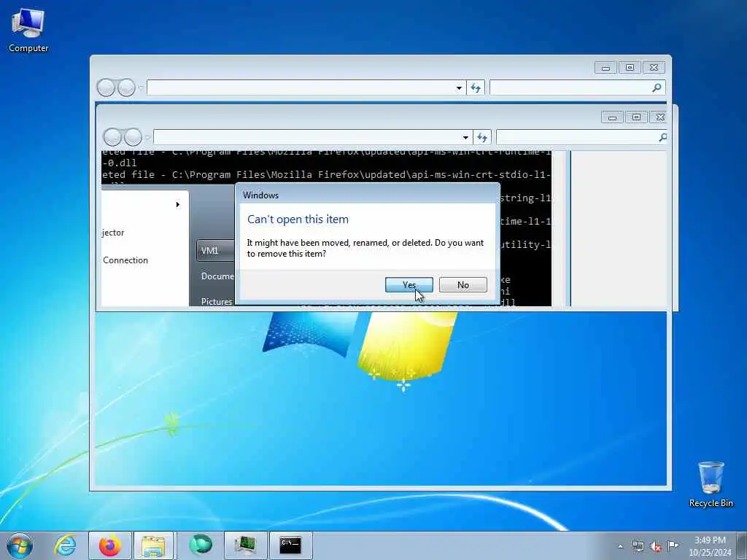Viewport: 747px width, 560px height.
Task: Click No in the Windows dialog
Action: (462, 285)
